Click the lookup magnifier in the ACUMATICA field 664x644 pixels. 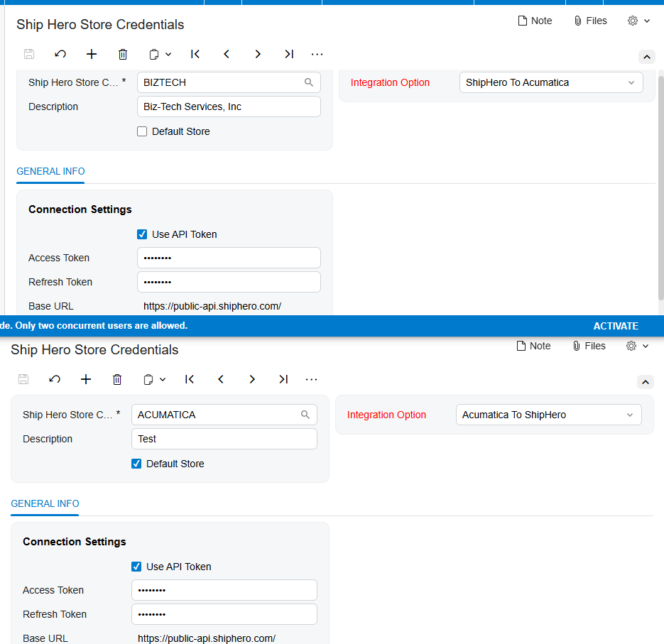pos(305,415)
